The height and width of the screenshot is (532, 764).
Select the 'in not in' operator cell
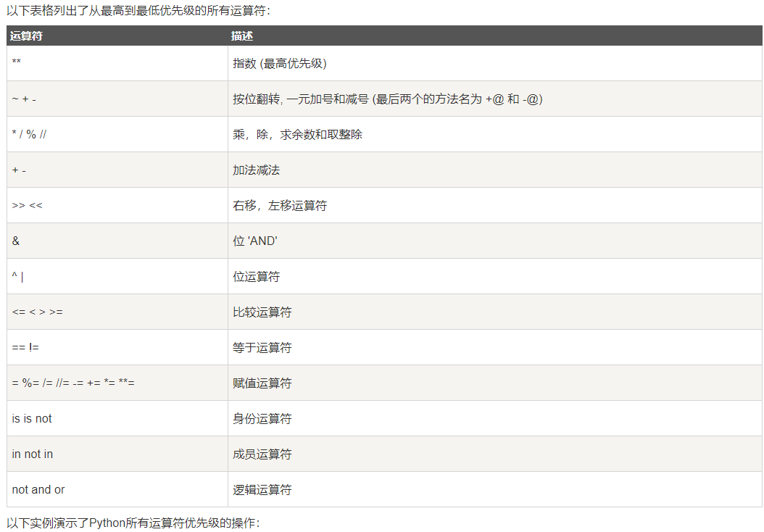(117, 454)
